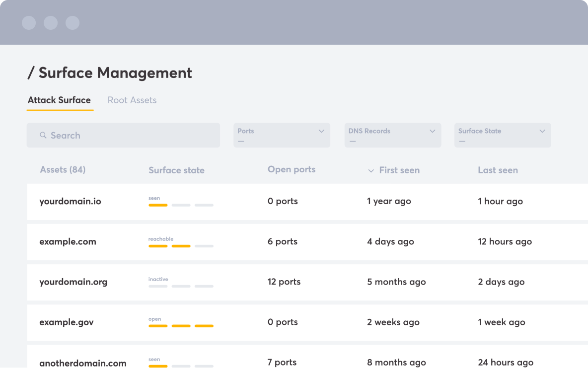Click the '7 ports' cell
The image size is (588, 368).
282,362
